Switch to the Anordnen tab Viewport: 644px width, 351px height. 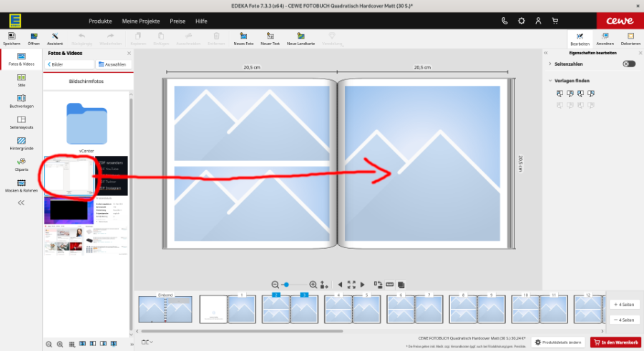pyautogui.click(x=605, y=39)
